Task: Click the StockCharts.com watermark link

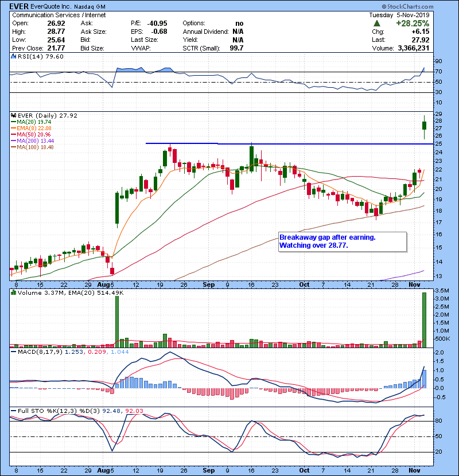Action: (x=407, y=6)
